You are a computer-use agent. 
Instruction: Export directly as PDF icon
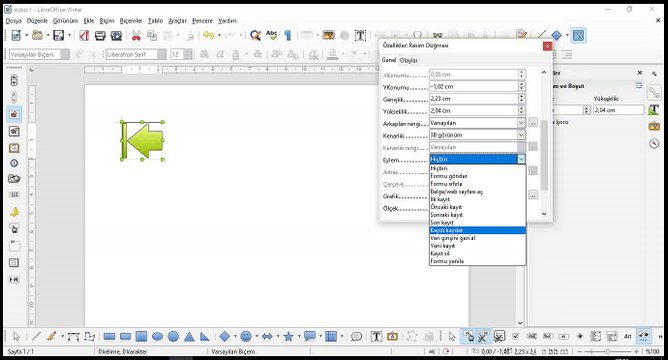coord(84,35)
